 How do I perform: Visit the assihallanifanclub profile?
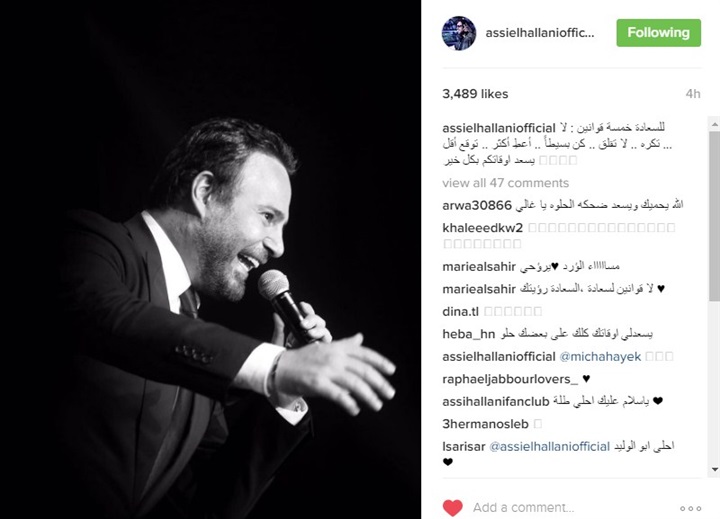pos(496,401)
